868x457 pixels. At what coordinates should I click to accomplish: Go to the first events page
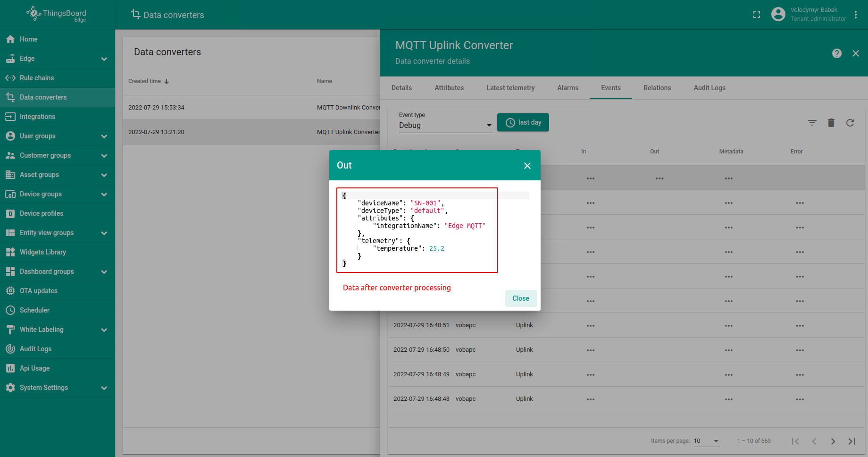(795, 441)
